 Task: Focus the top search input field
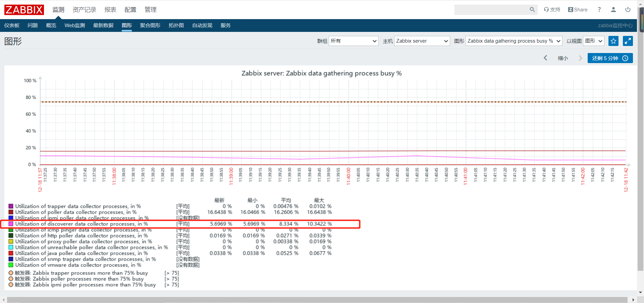tap(491, 10)
